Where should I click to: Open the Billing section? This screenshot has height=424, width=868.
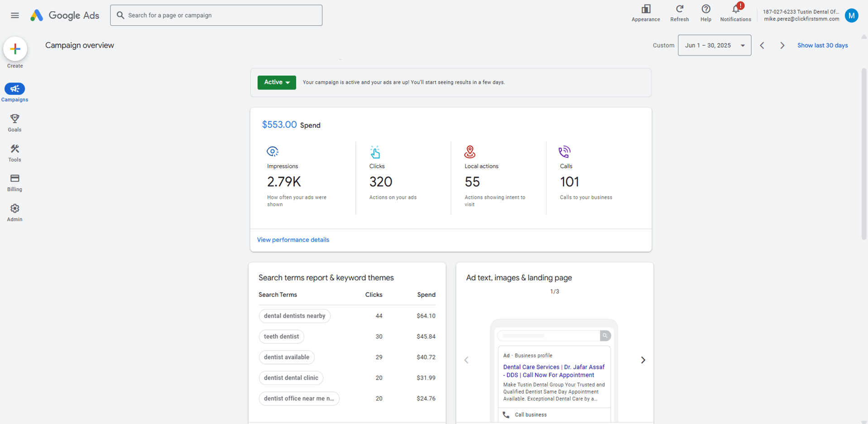pyautogui.click(x=14, y=183)
